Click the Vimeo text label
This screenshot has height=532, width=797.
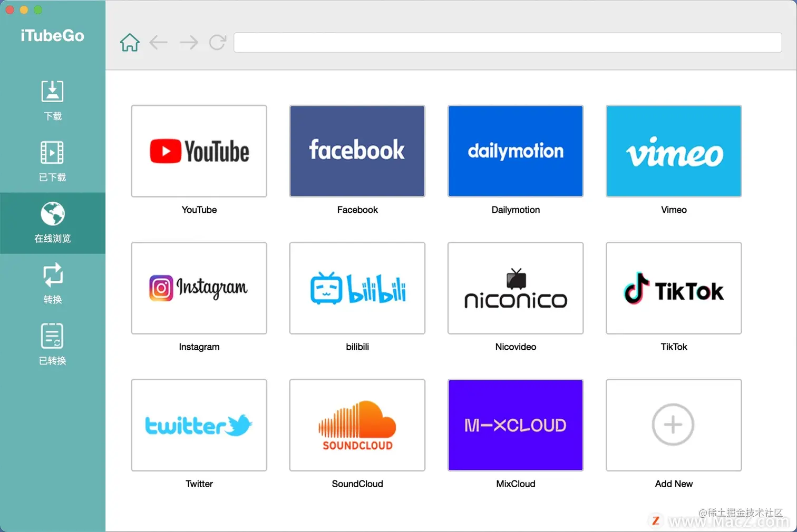(674, 210)
